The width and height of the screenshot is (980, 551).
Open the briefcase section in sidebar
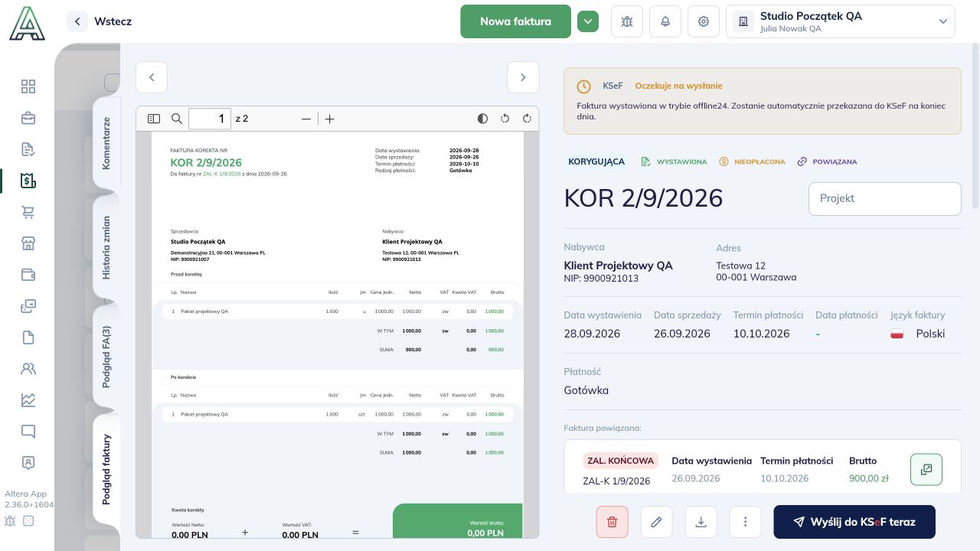pyautogui.click(x=28, y=118)
